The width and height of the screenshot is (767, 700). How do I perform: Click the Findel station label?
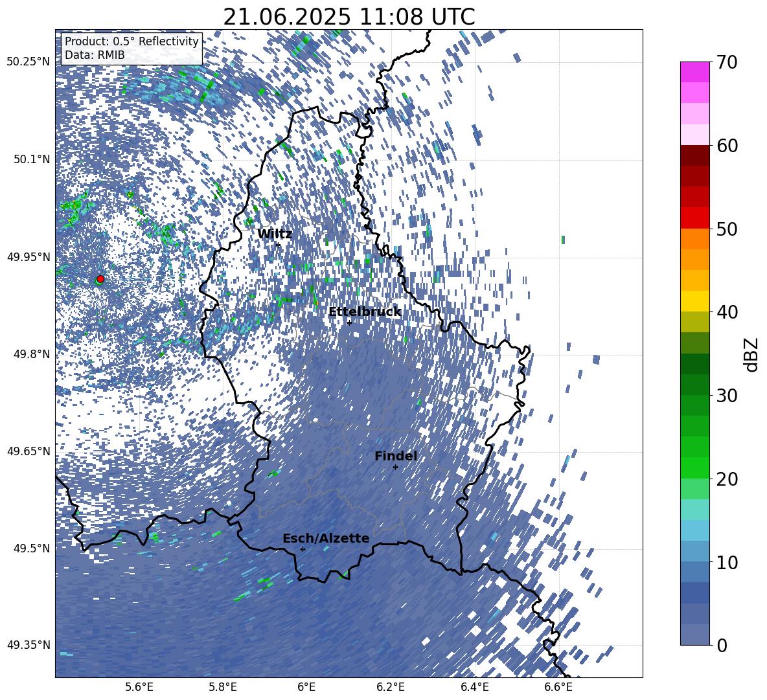(x=396, y=456)
